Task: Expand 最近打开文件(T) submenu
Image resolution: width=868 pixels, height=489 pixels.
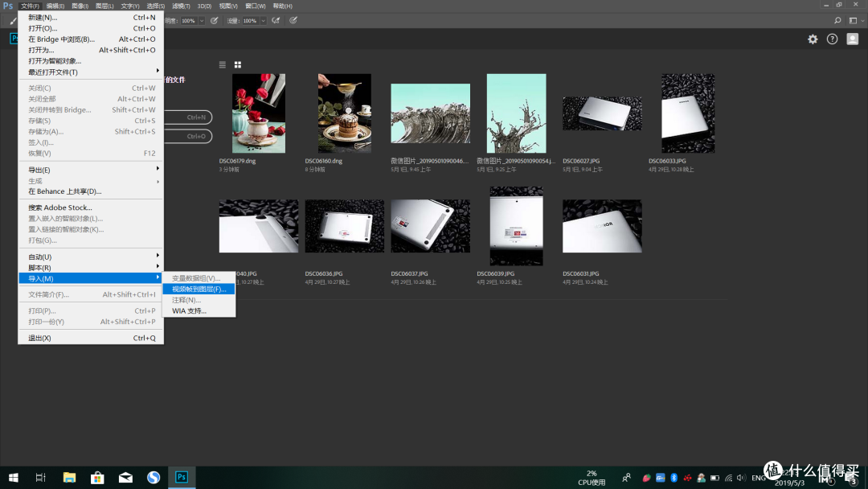Action: pyautogui.click(x=92, y=72)
